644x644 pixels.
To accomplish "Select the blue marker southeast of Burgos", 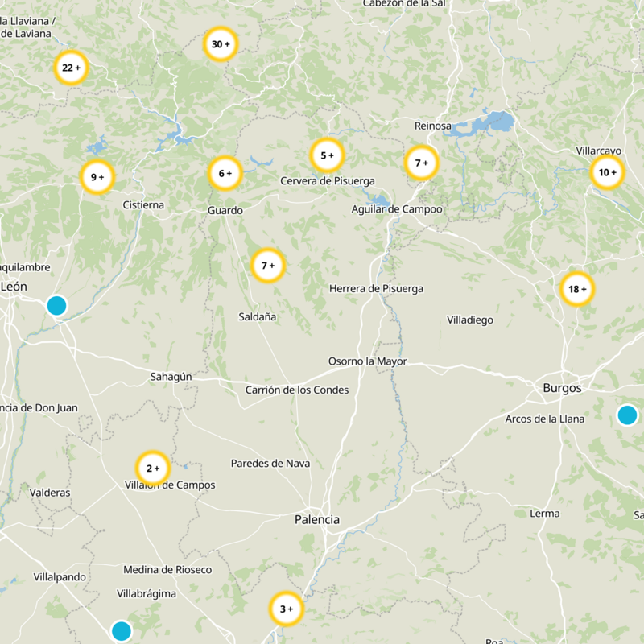I will [x=627, y=415].
